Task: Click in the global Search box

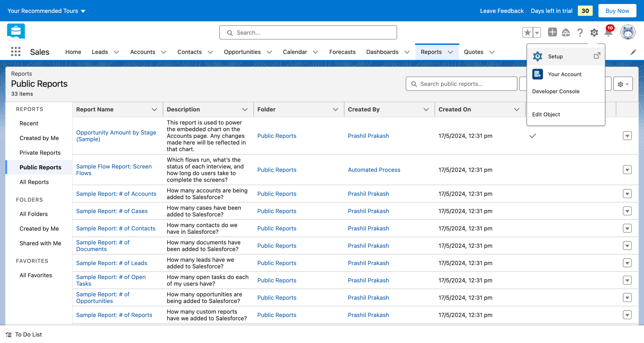Action: 308,32
